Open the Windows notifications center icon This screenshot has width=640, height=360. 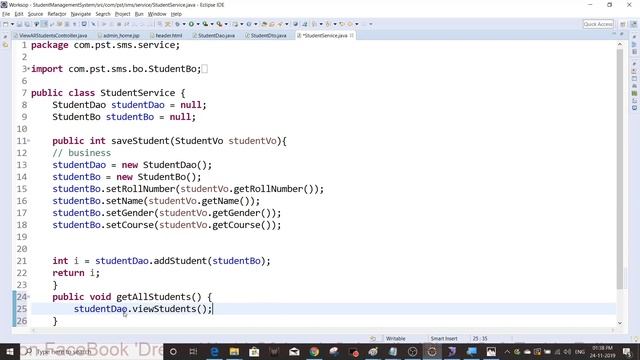627,351
